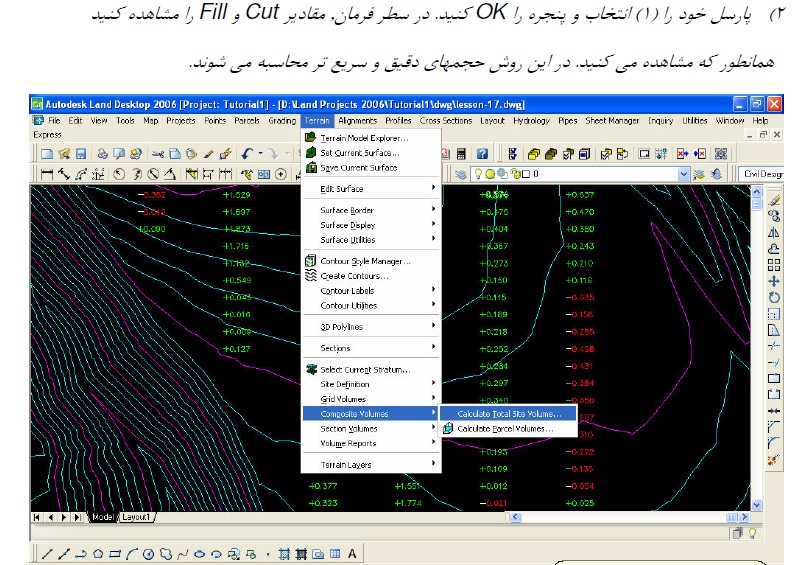Open the Undo history dropdown arrow
This screenshot has width=800, height=565.
pyautogui.click(x=260, y=153)
